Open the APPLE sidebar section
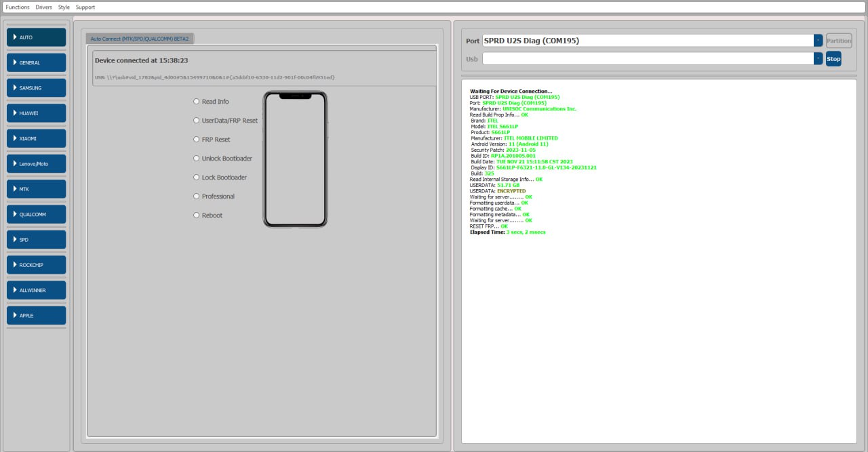 point(37,316)
